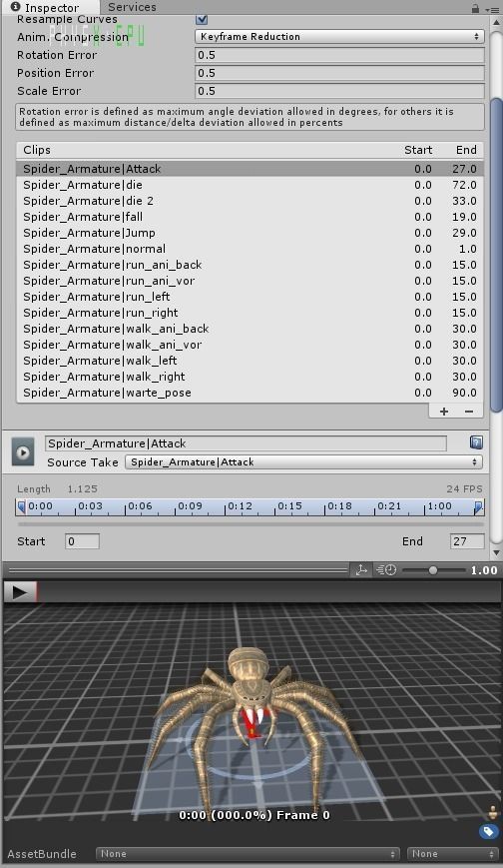The width and height of the screenshot is (503, 868).
Task: Select the Spider_Armature|Jump clip
Action: (250, 233)
